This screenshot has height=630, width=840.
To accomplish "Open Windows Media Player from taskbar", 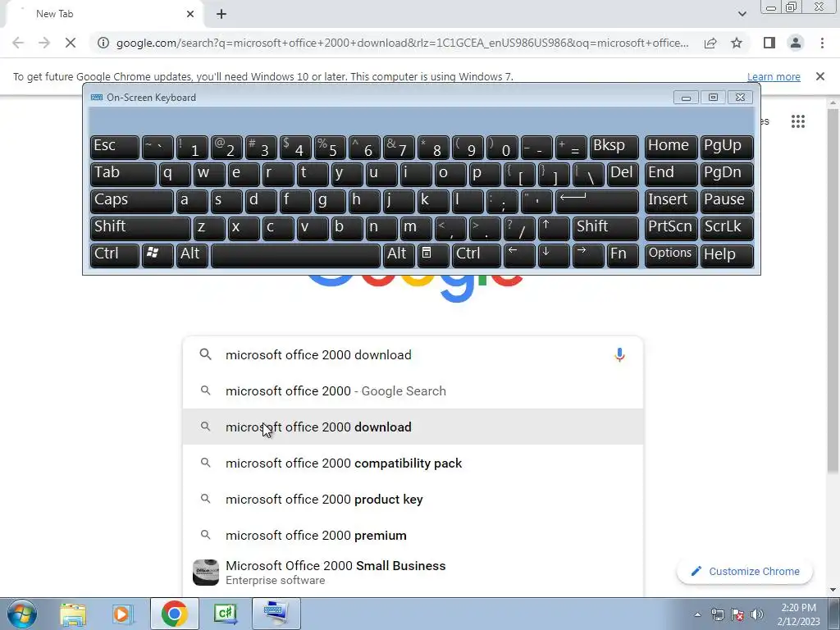I will pyautogui.click(x=123, y=614).
